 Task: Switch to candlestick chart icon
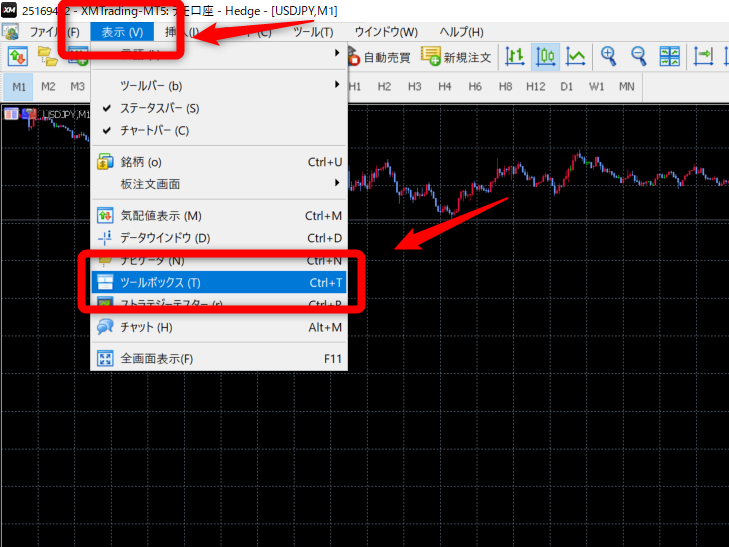(x=546, y=57)
